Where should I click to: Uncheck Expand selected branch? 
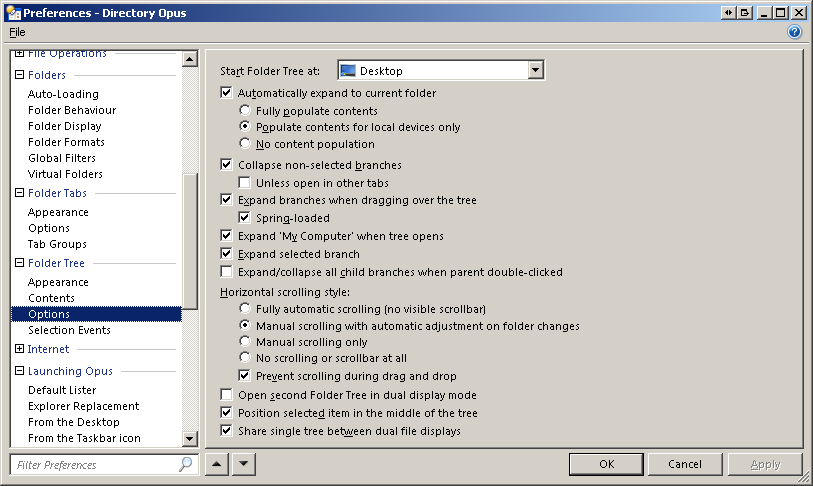coord(226,254)
